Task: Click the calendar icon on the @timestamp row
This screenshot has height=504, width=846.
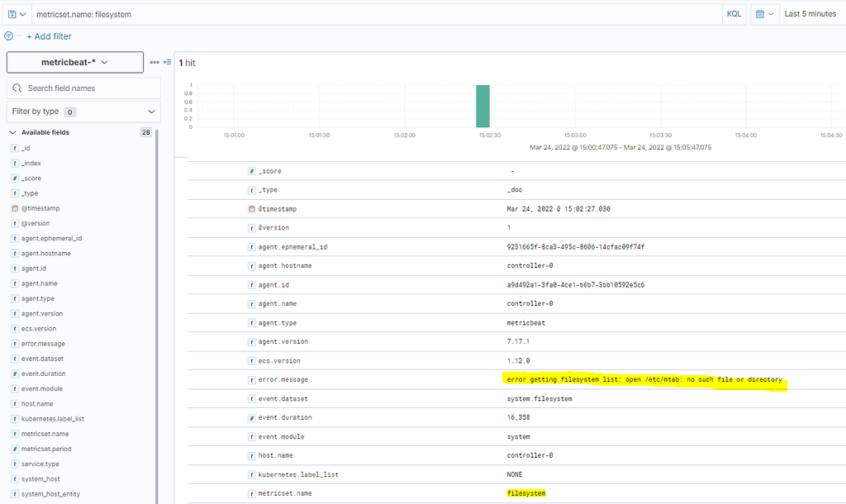Action: 253,208
